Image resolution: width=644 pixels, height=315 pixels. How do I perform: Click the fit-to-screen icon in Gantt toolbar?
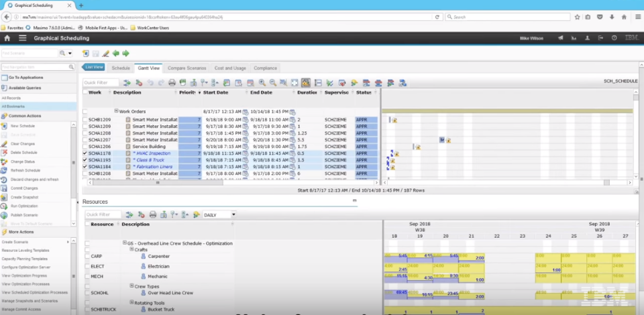294,83
